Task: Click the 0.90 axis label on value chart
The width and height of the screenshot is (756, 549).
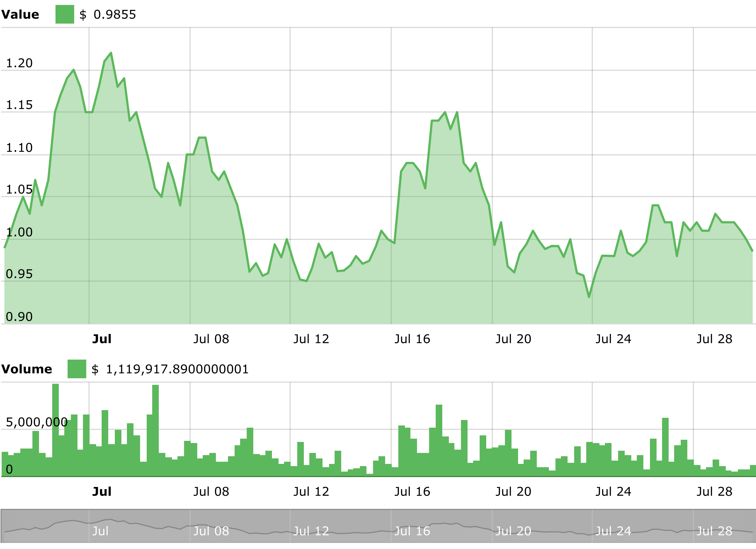Action: click(19, 317)
